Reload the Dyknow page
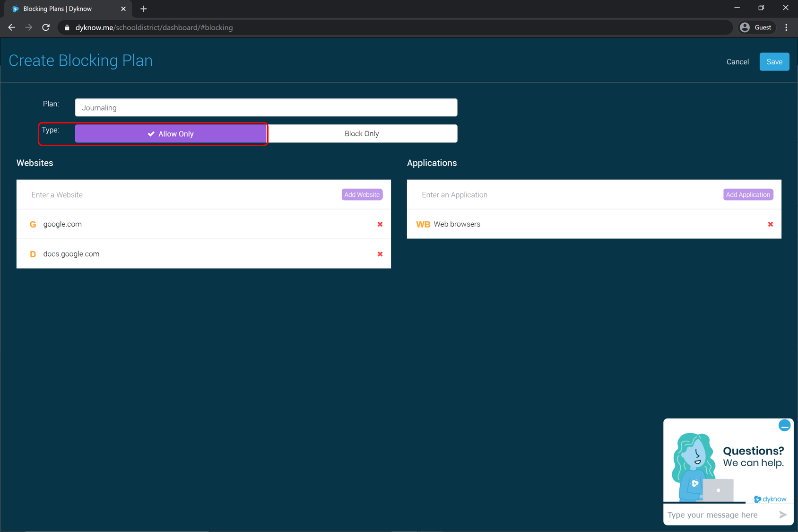The image size is (798, 532). (46, 27)
